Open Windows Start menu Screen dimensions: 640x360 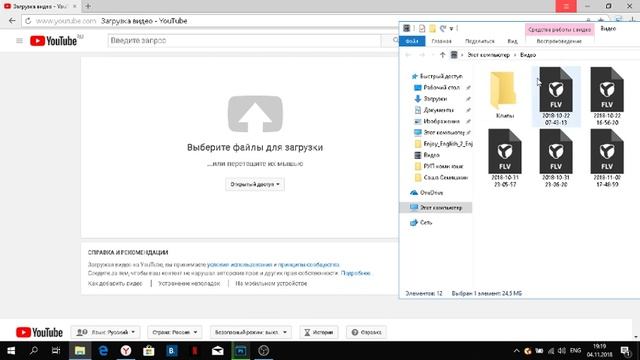click(x=11, y=351)
